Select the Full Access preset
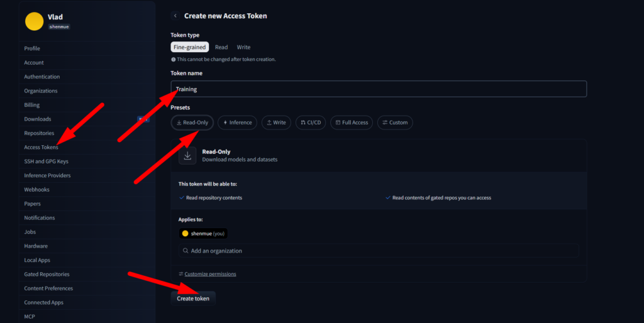 point(352,123)
